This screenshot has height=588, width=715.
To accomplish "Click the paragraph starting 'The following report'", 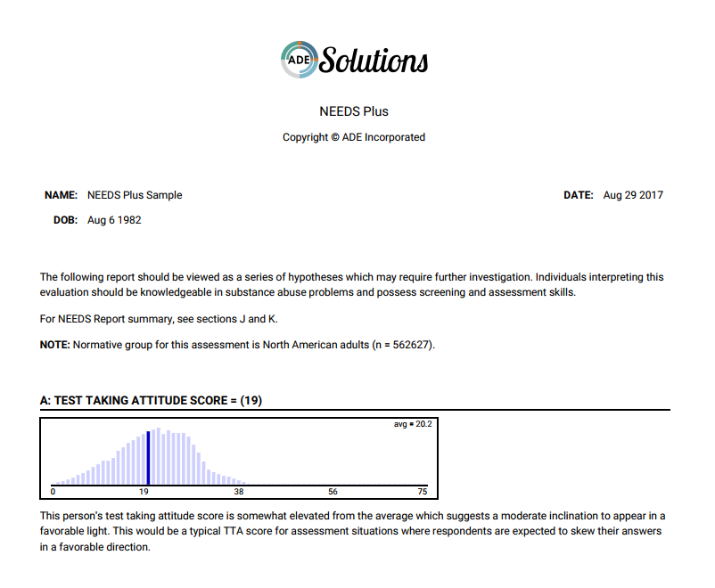I will coord(351,284).
